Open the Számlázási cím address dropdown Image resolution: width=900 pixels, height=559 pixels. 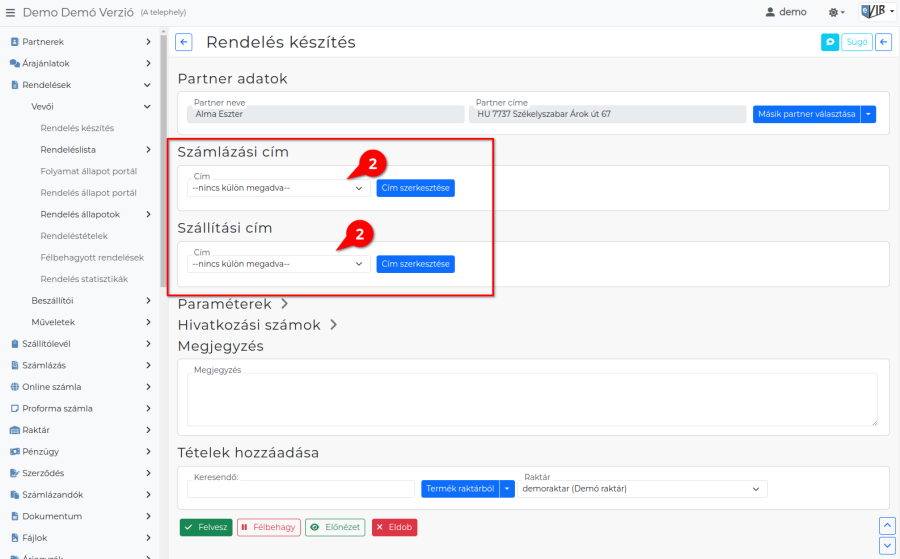point(278,188)
